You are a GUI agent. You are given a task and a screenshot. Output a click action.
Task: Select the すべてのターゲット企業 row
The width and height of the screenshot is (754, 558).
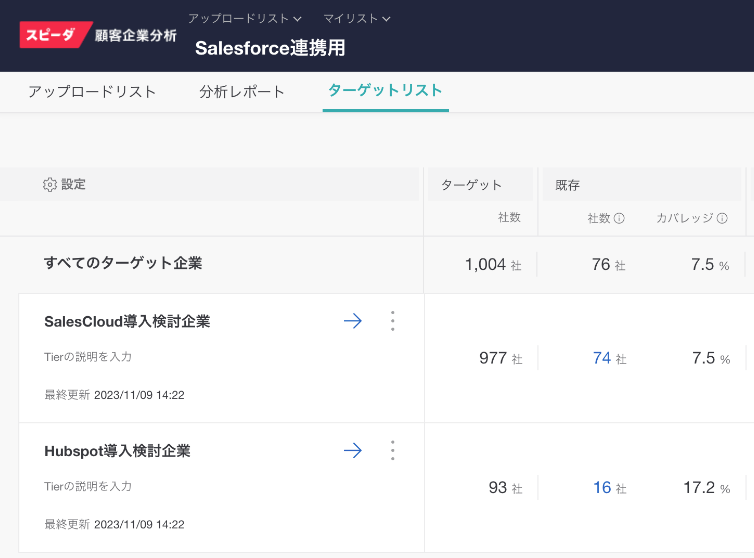[123, 264]
